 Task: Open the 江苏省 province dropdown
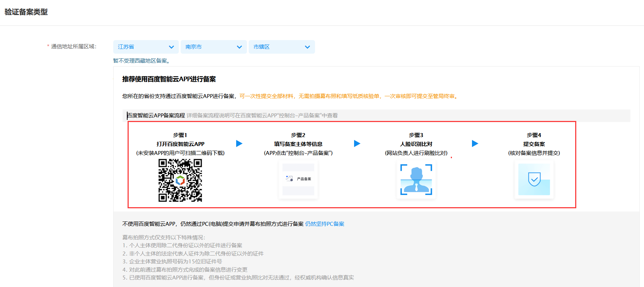(x=146, y=47)
